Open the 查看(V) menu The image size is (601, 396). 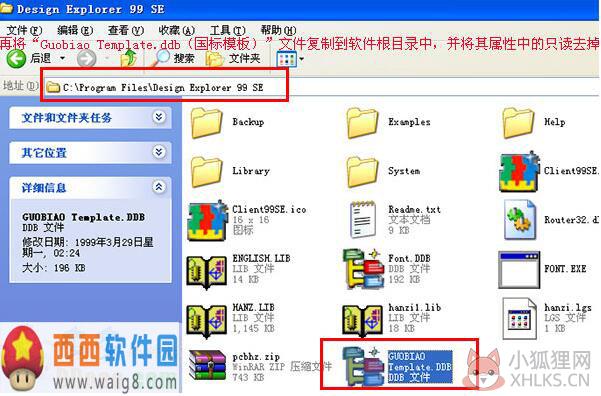click(125, 30)
